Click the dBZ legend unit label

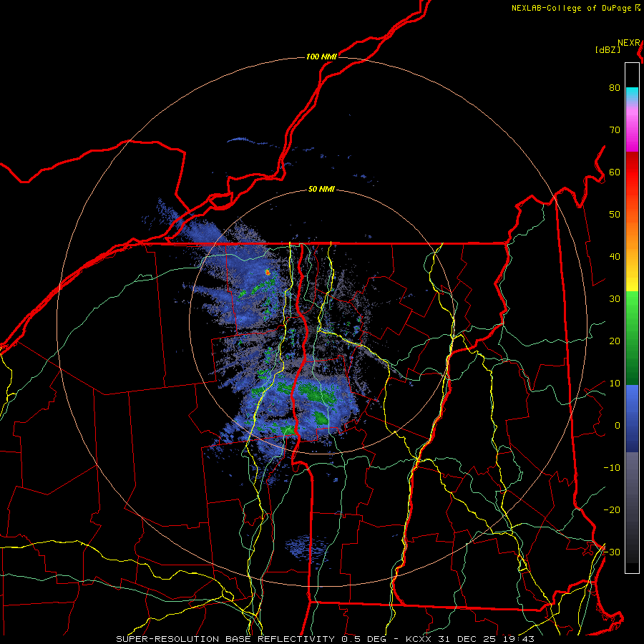(x=608, y=49)
